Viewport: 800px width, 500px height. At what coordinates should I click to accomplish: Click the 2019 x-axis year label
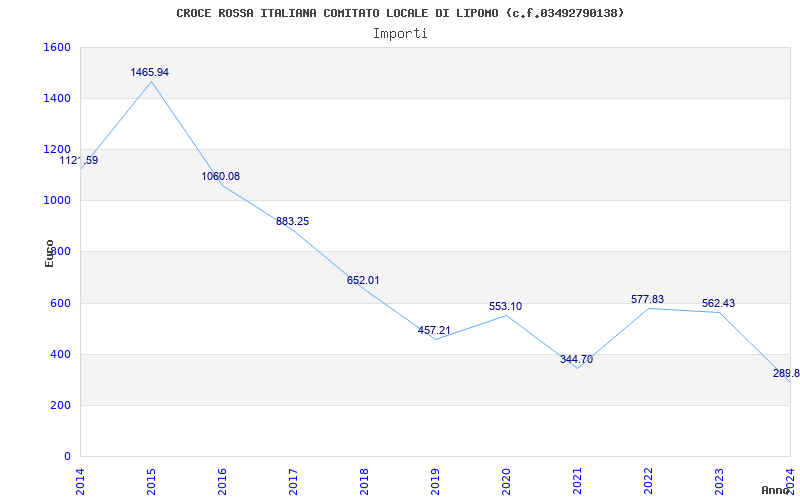tap(435, 481)
